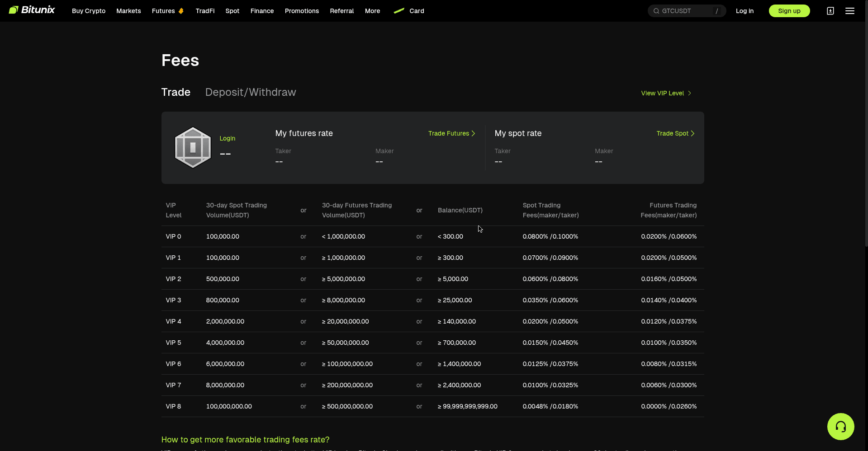Click the My spot rate heading
Image resolution: width=868 pixels, height=451 pixels.
pos(518,133)
